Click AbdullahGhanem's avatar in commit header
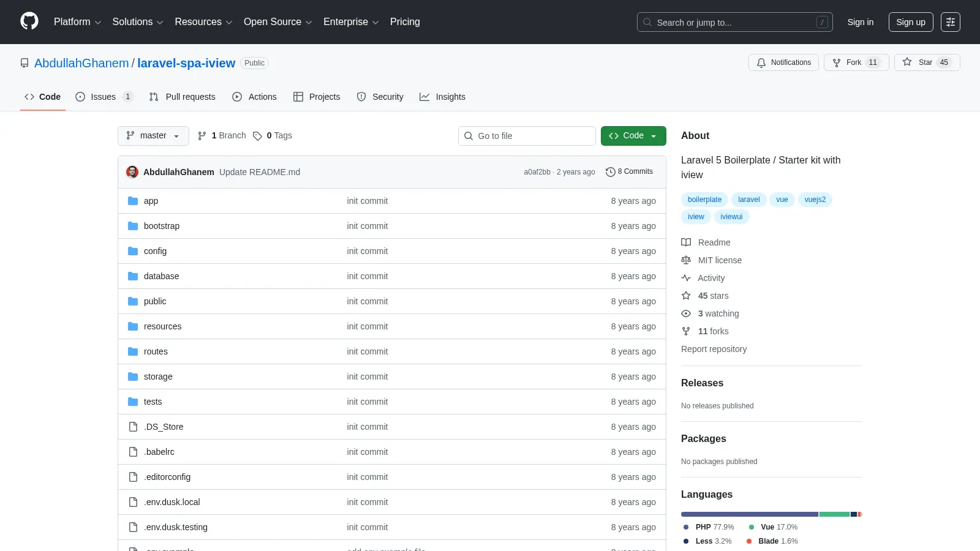The image size is (980, 551). click(132, 172)
